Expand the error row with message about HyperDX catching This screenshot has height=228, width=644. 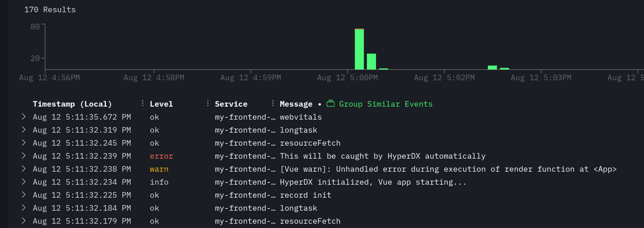tap(23, 156)
